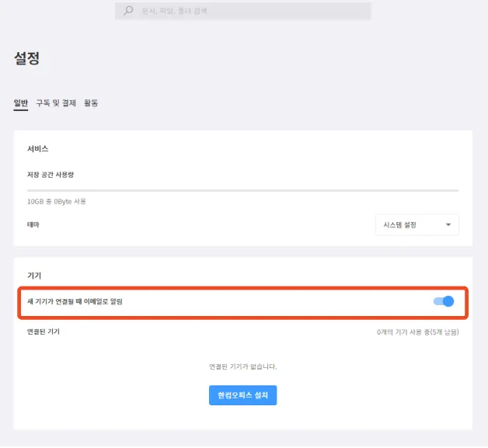The height and width of the screenshot is (448, 488).
Task: Go to the 활동 tab
Action: point(91,102)
